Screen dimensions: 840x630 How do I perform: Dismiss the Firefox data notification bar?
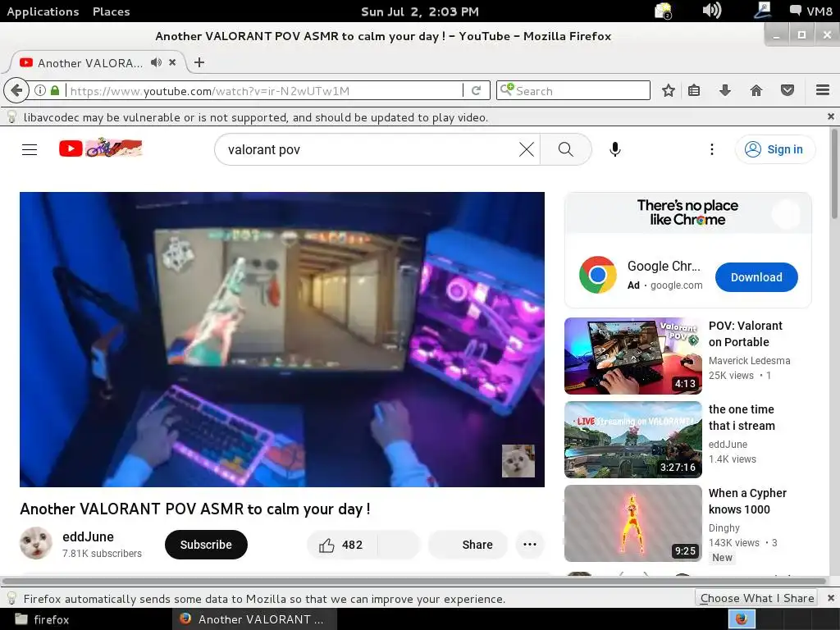(x=830, y=598)
